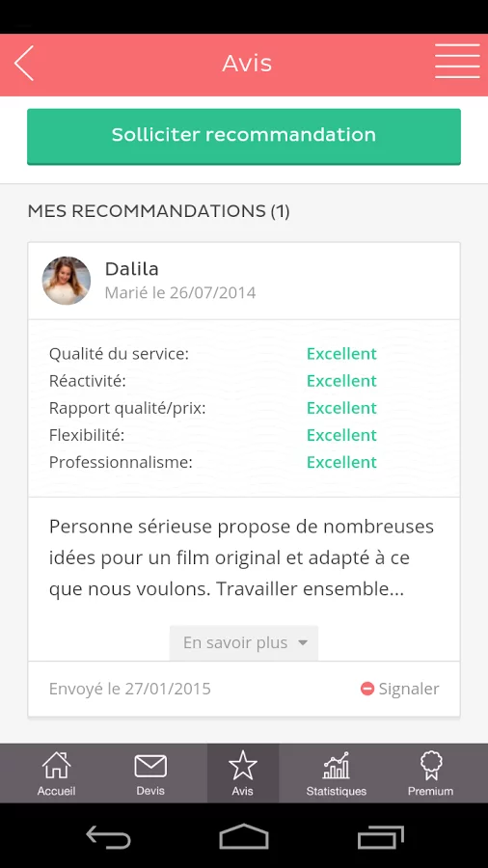The height and width of the screenshot is (868, 488).
Task: Tap the back arrow in header
Action: coord(24,63)
